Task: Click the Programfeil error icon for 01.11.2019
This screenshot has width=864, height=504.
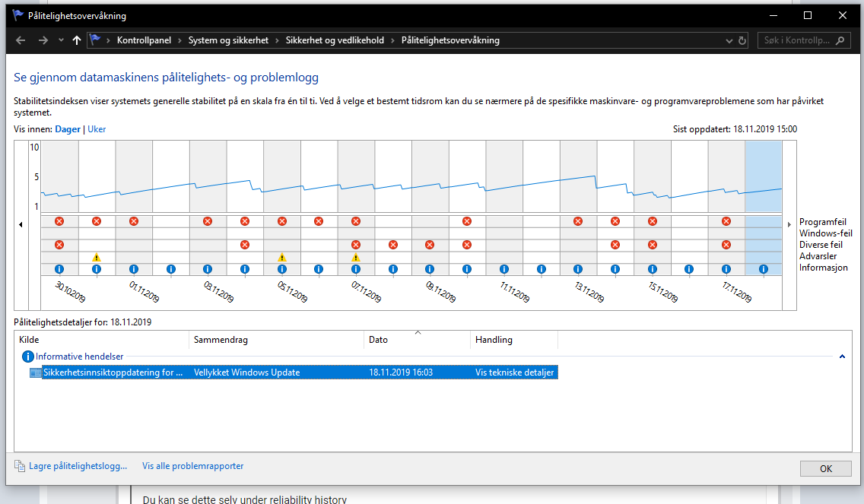Action: pyautogui.click(x=134, y=221)
